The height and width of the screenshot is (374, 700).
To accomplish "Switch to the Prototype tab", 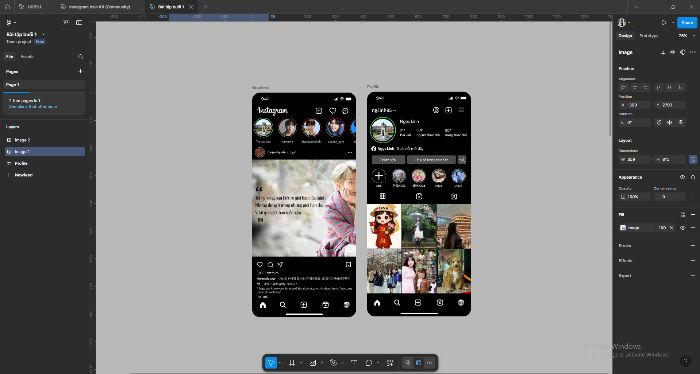I will (648, 36).
